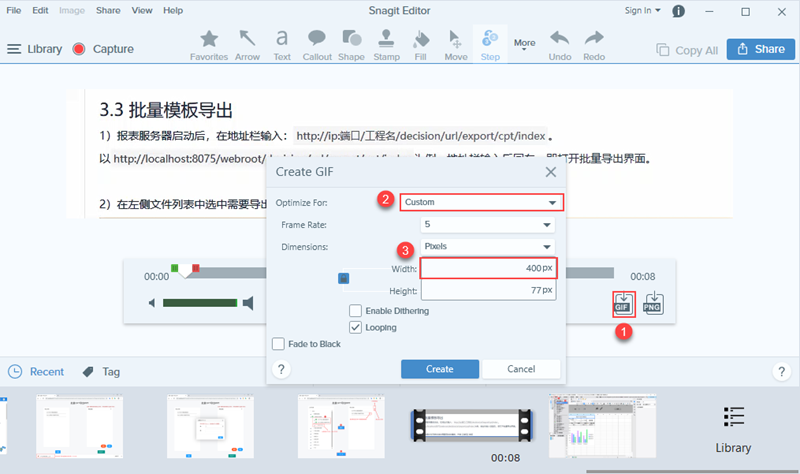Image resolution: width=800 pixels, height=474 pixels.
Task: Enable the Dithering checkbox
Action: click(x=356, y=311)
